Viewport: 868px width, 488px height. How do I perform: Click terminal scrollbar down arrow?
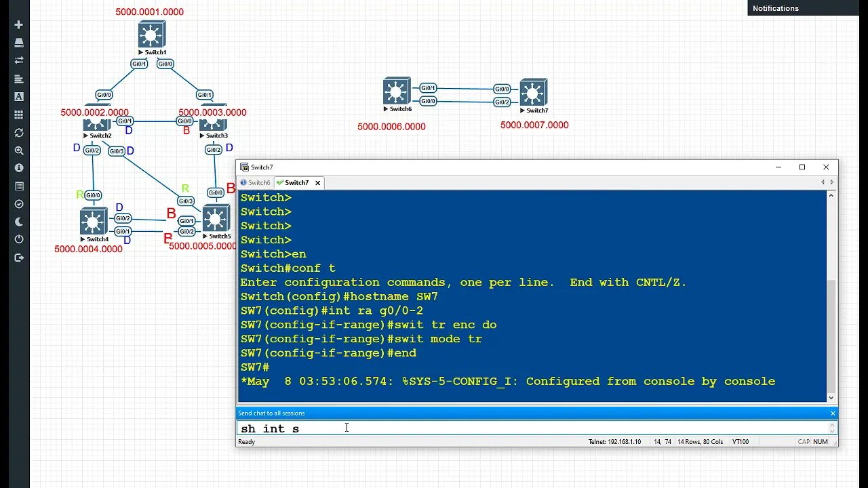click(831, 398)
